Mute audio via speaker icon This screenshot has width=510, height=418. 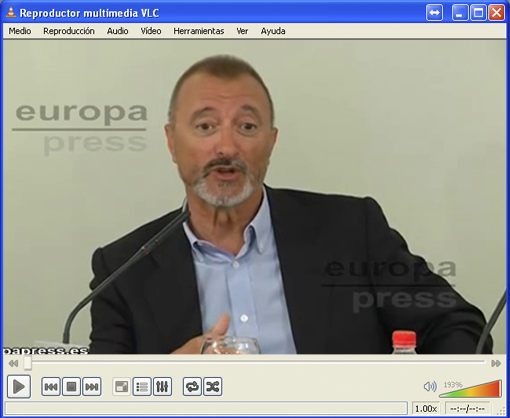tap(430, 387)
